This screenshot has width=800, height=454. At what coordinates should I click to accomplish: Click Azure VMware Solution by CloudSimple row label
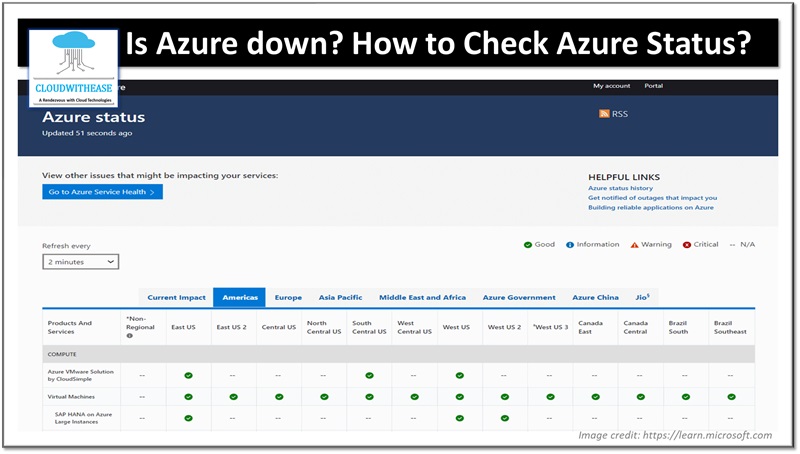(x=81, y=375)
